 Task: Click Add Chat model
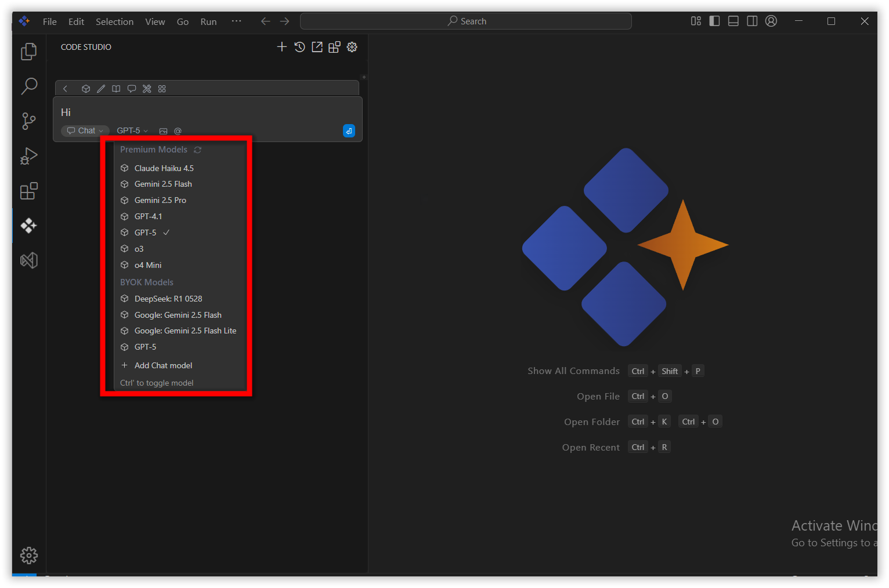pyautogui.click(x=163, y=365)
